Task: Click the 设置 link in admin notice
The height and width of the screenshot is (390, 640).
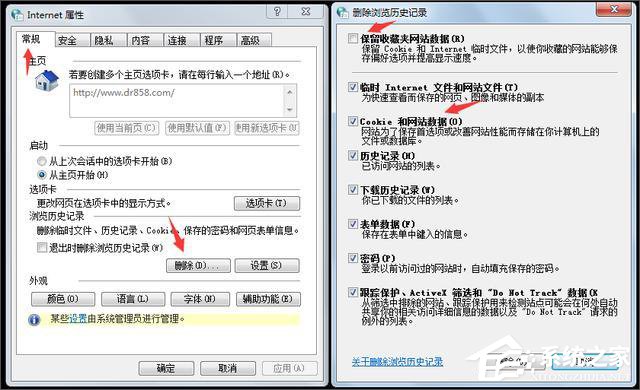Action: [x=78, y=319]
